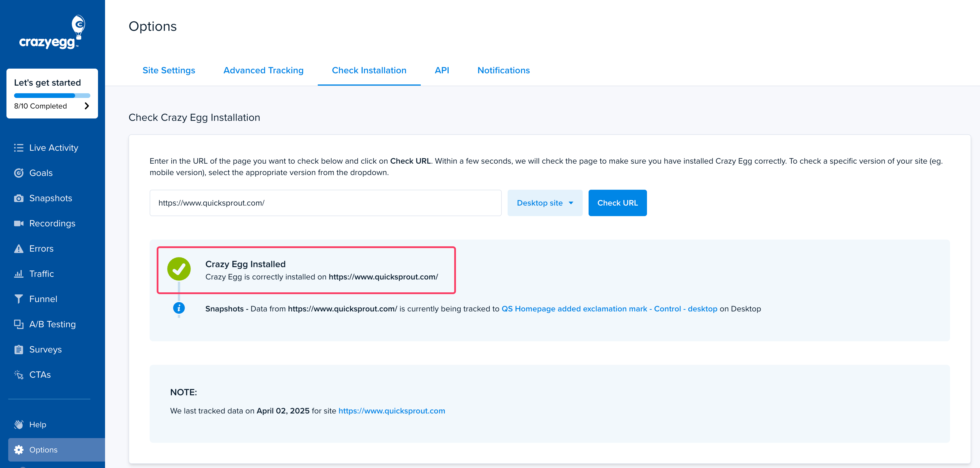This screenshot has height=468, width=980.
Task: Select the Options sidebar item
Action: (x=56, y=450)
